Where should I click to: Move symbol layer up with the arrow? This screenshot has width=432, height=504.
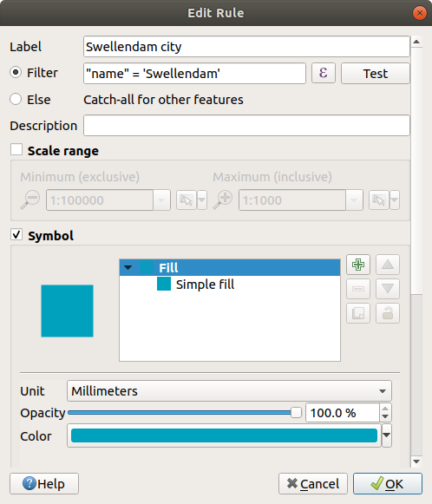388,265
